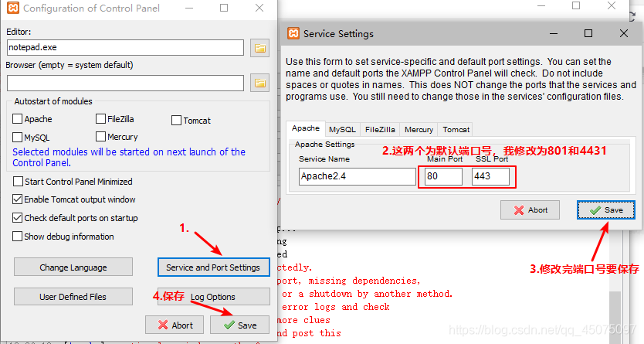The width and height of the screenshot is (644, 344).
Task: Enable FileZilla autostart checkbox
Action: click(100, 119)
